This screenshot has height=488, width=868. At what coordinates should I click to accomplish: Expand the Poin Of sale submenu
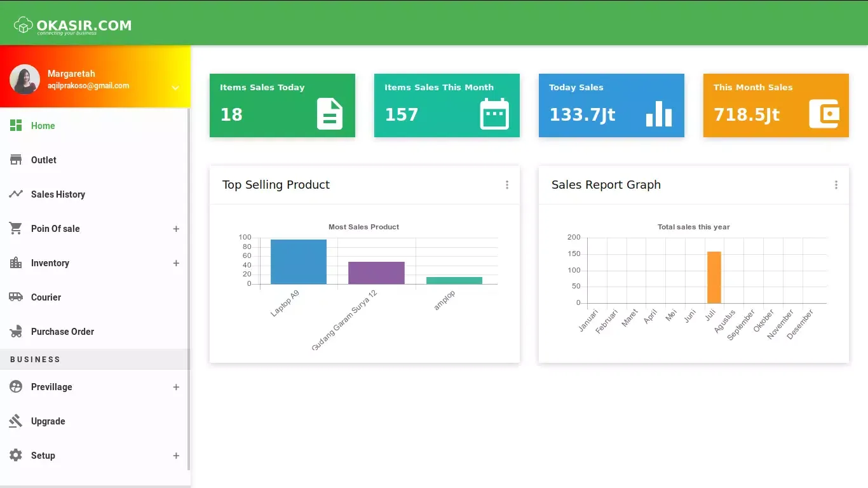tap(176, 229)
